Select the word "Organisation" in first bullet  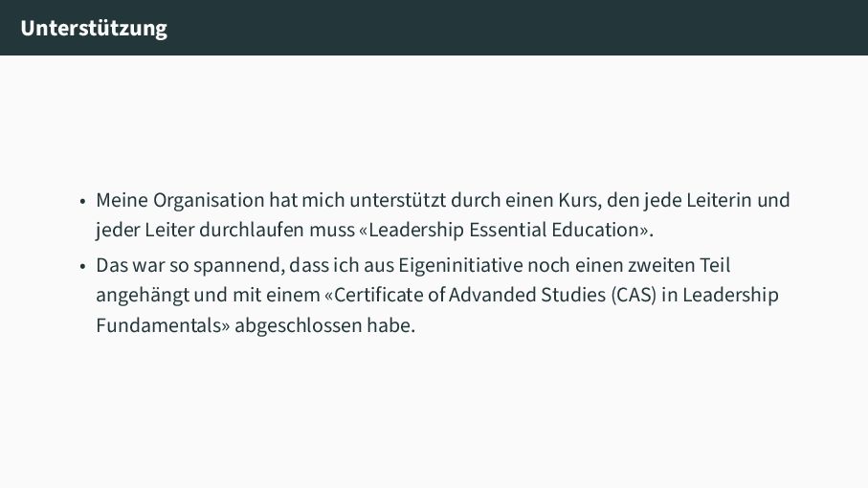click(209, 200)
